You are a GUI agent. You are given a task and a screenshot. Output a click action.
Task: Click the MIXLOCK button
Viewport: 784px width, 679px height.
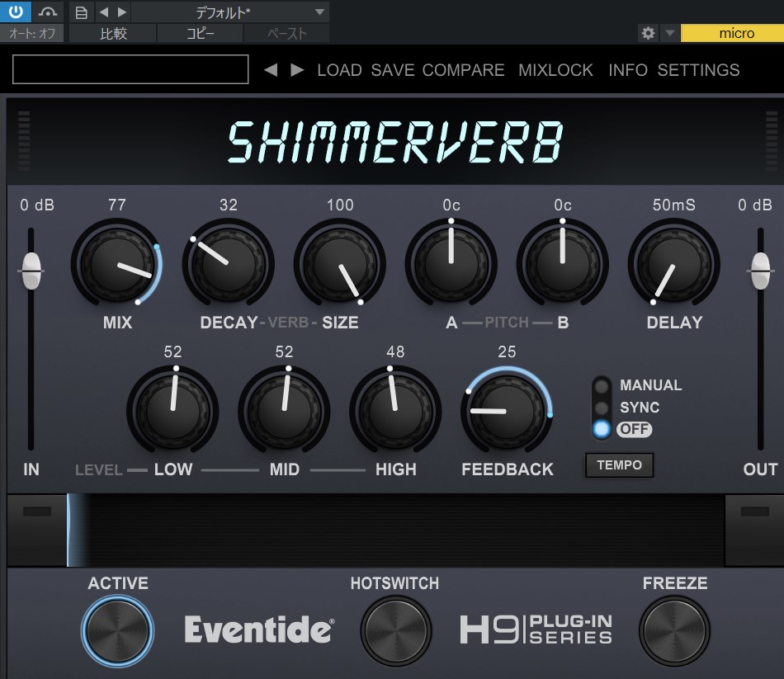coord(555,70)
